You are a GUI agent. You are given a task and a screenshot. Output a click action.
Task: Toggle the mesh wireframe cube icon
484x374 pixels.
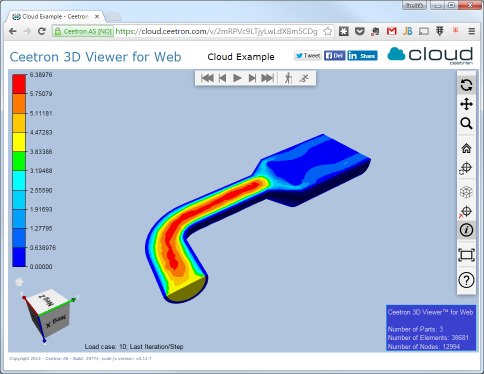(x=466, y=192)
